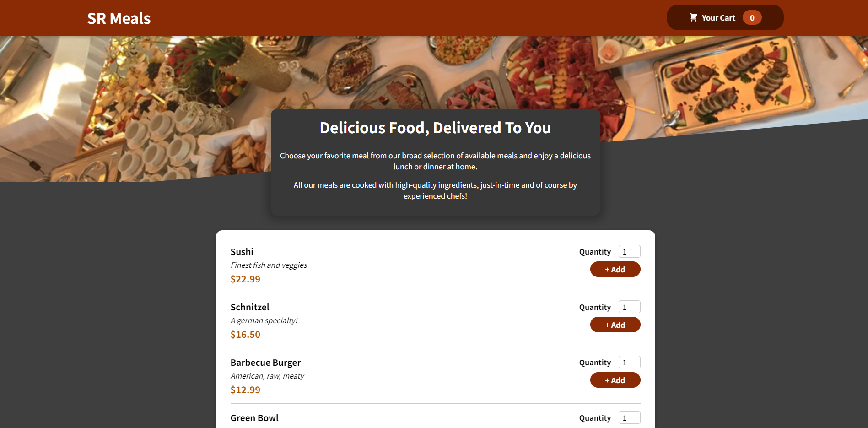Viewport: 868px width, 428px height.
Task: Focus the Sushi quantity field
Action: click(629, 252)
